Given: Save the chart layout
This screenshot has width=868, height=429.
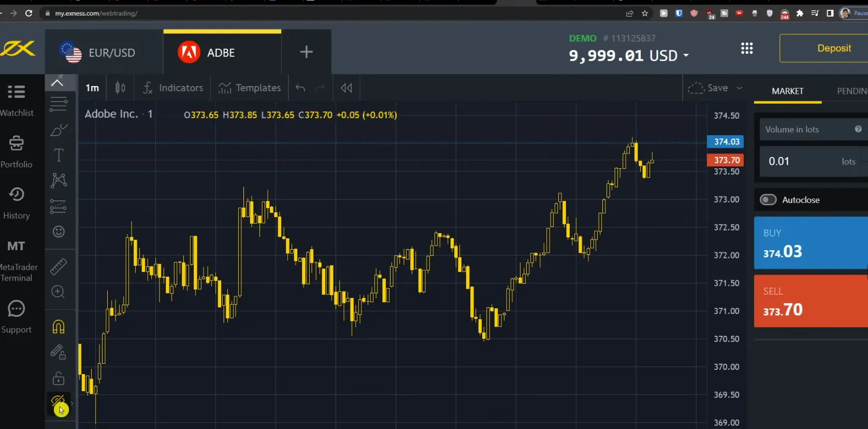Looking at the screenshot, I should tap(708, 88).
